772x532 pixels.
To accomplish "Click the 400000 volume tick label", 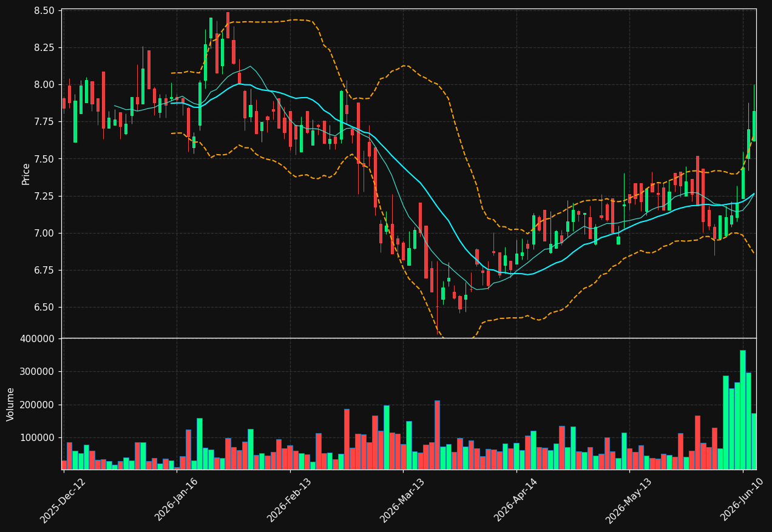I will [x=39, y=338].
